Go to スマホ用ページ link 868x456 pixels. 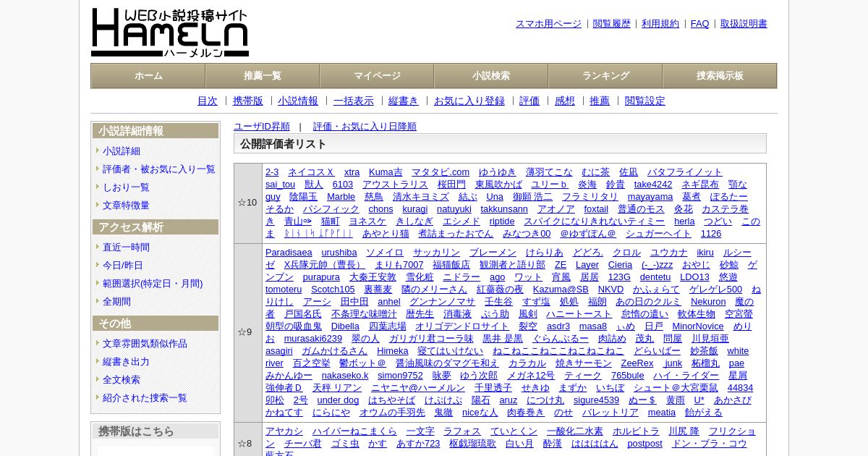point(548,24)
